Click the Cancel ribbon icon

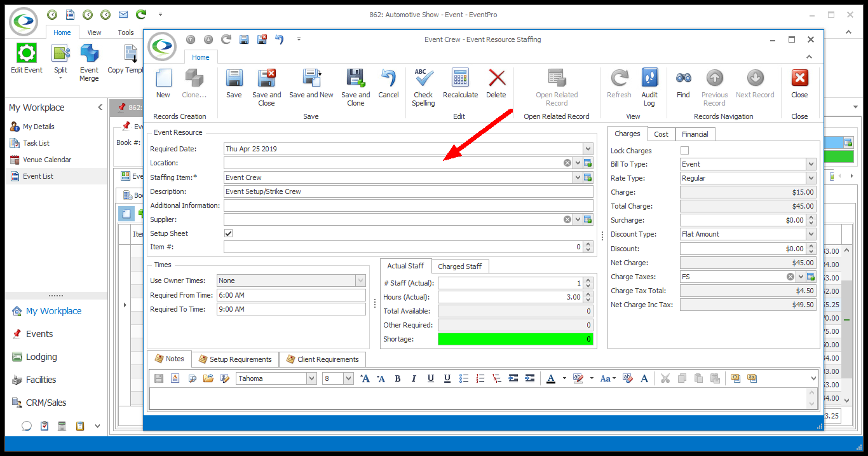point(388,79)
